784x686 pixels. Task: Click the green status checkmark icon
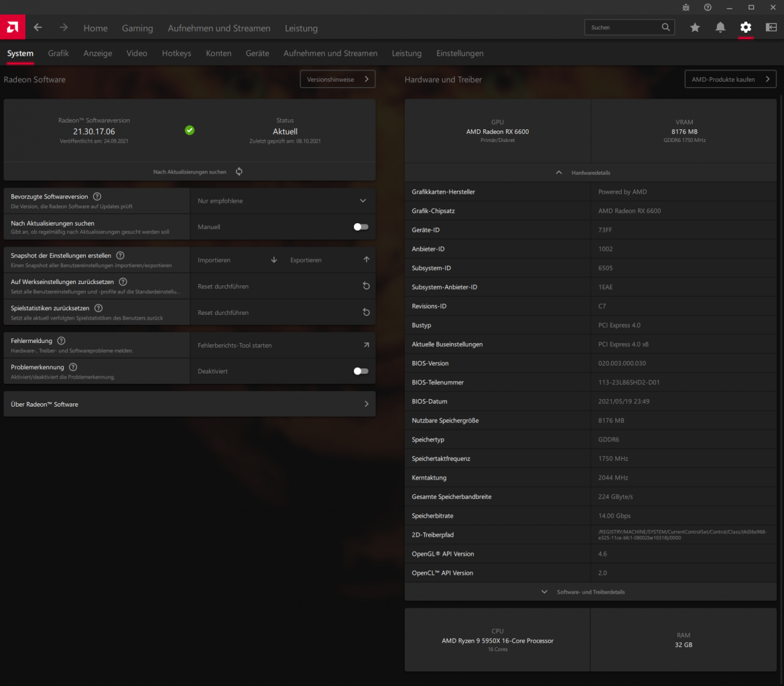point(190,131)
